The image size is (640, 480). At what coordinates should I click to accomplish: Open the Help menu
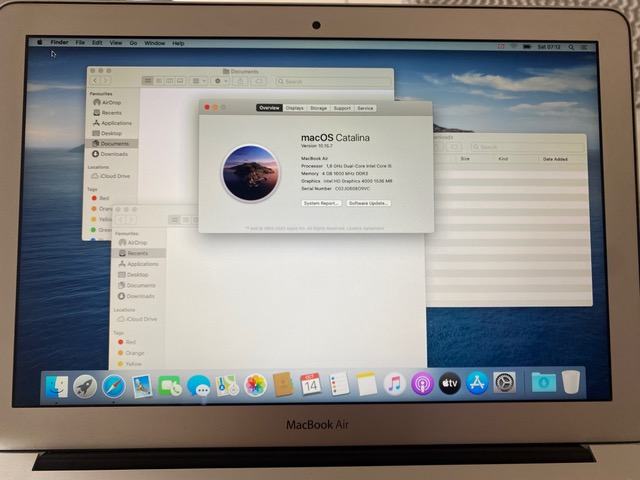pos(178,43)
